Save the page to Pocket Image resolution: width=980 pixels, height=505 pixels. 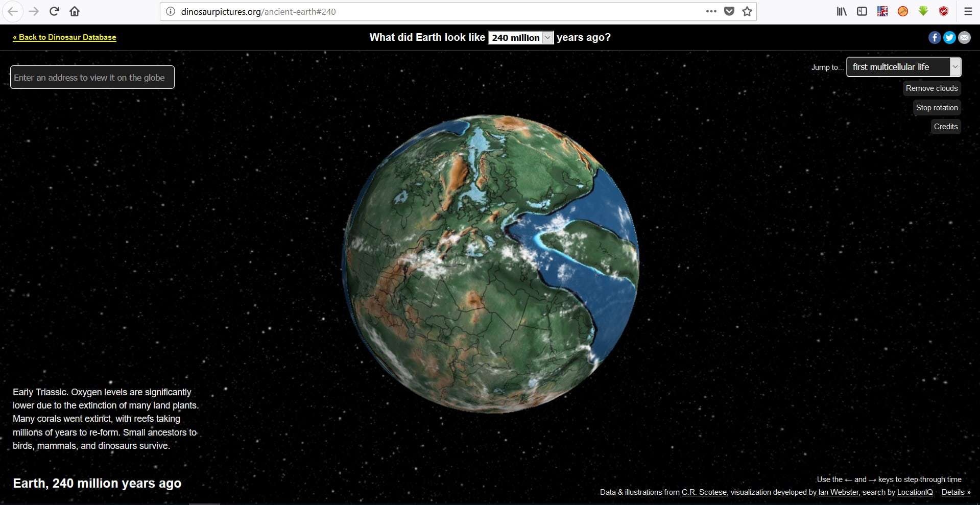pyautogui.click(x=729, y=11)
